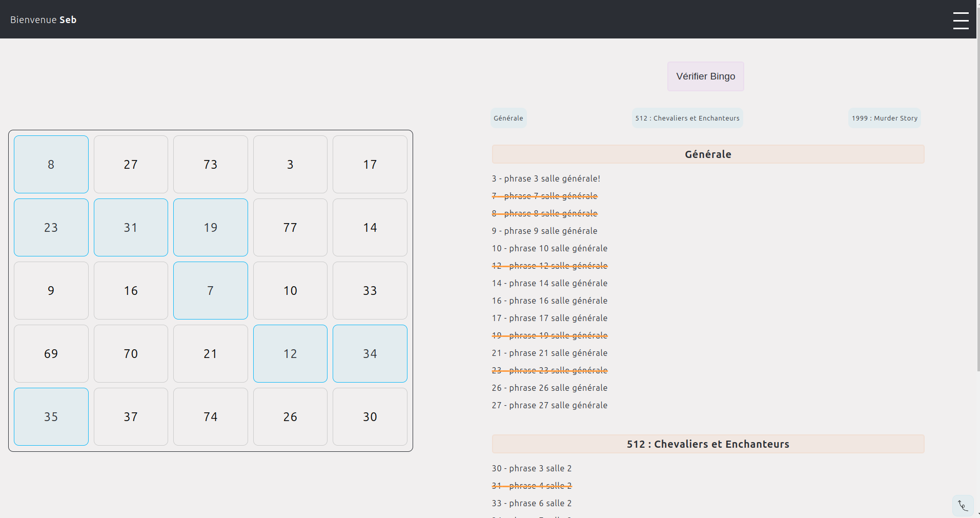Click the struck-through phrase 12 entry
980x518 pixels.
[x=549, y=266]
